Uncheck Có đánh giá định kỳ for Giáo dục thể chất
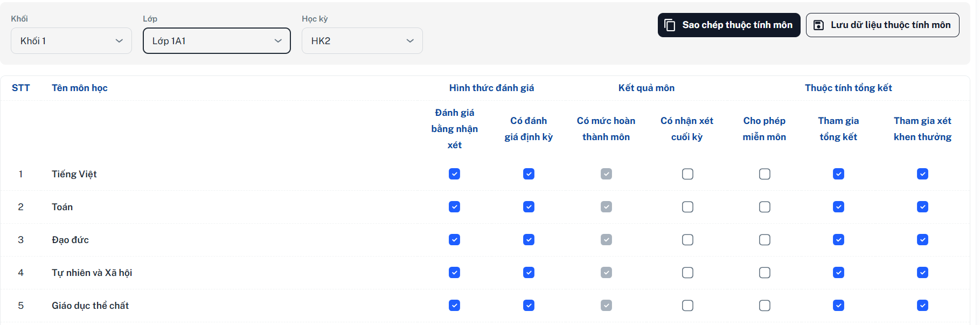The height and width of the screenshot is (325, 980). point(529,306)
